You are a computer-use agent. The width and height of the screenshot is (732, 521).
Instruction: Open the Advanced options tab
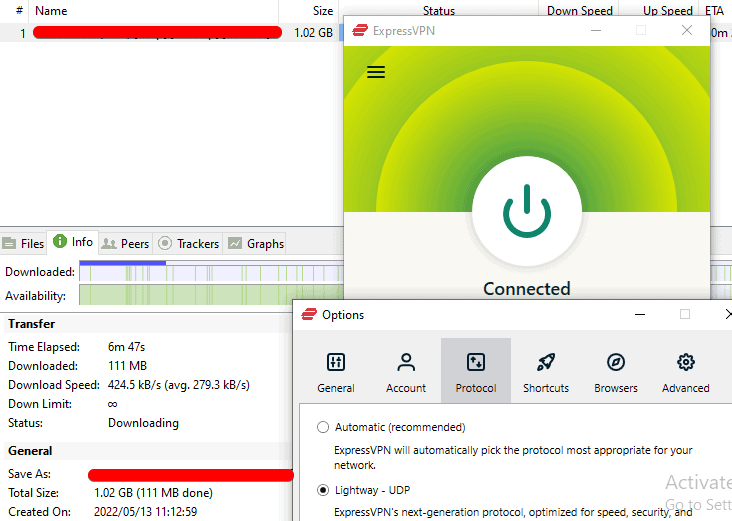(x=685, y=372)
